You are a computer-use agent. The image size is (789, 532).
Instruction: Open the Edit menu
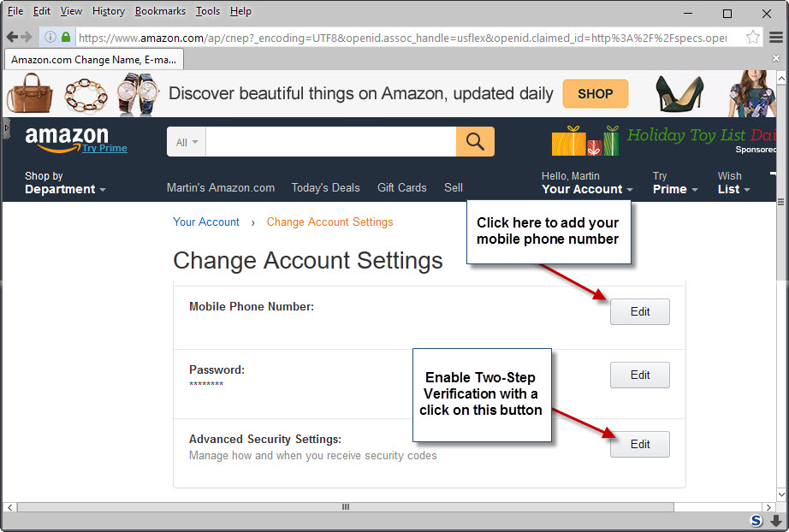point(42,11)
